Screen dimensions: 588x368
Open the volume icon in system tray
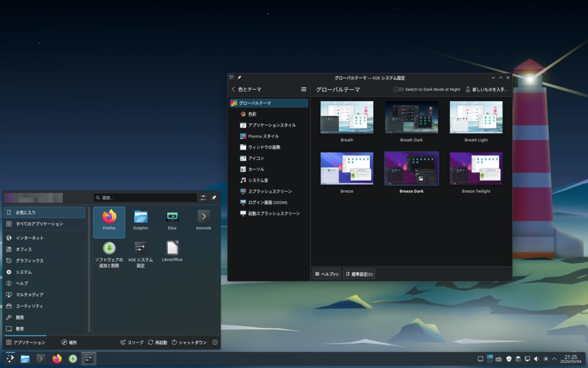536,359
